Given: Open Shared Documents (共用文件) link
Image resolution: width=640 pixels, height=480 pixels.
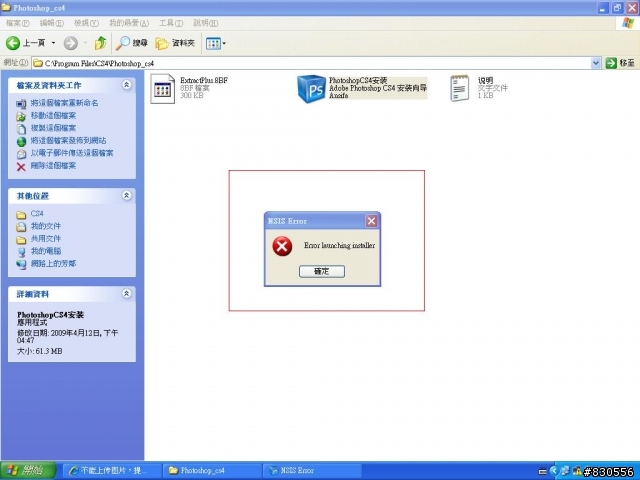Looking at the screenshot, I should (x=46, y=238).
